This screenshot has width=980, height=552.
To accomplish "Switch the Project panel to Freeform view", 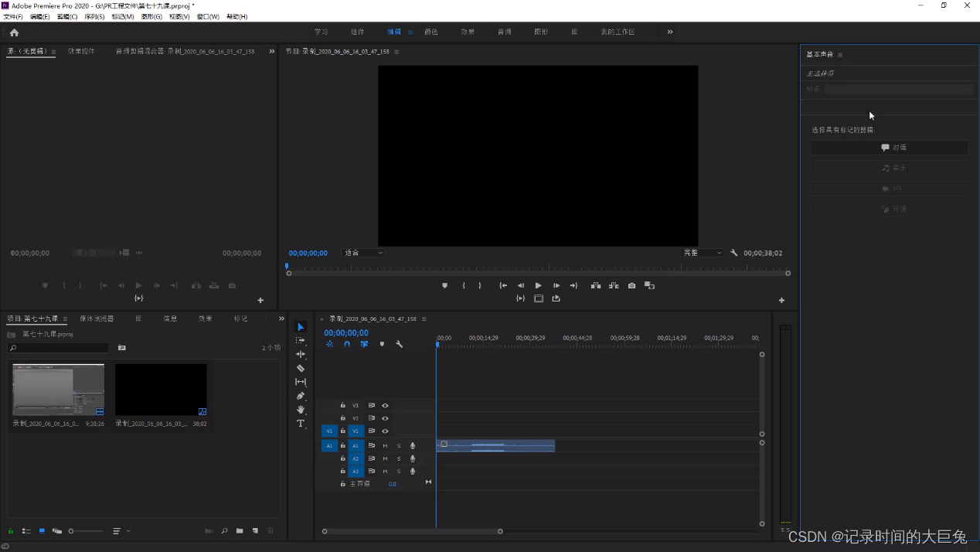I will click(56, 531).
